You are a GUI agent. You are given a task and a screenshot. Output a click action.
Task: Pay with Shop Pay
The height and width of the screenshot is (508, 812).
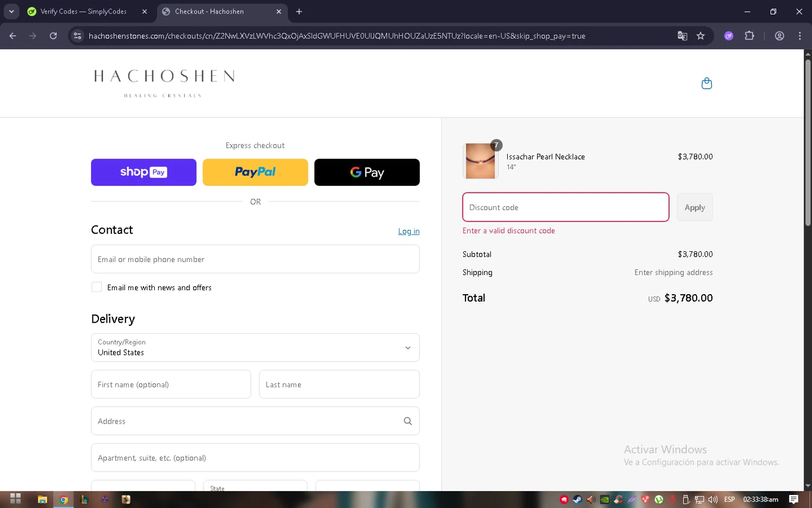[x=143, y=172]
